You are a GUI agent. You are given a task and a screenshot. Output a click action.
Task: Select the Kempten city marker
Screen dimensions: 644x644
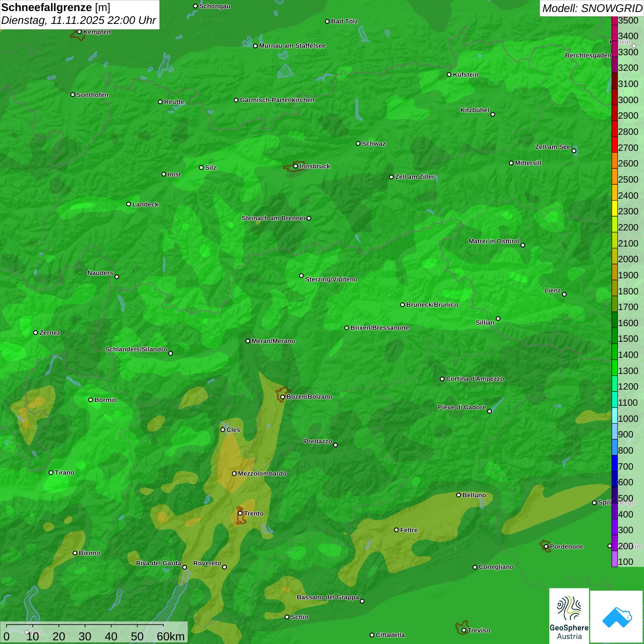(x=79, y=32)
